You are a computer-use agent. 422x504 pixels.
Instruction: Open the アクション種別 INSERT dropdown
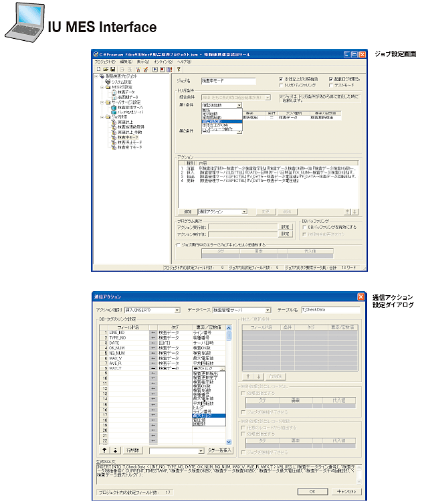pyautogui.click(x=177, y=311)
